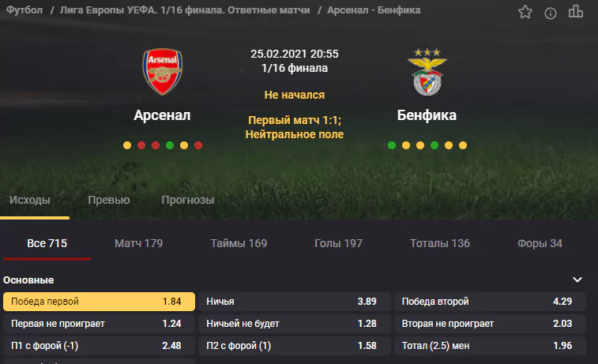The height and width of the screenshot is (364, 598).
Task: Select Победа второй odds 4.29
Action: pos(490,302)
